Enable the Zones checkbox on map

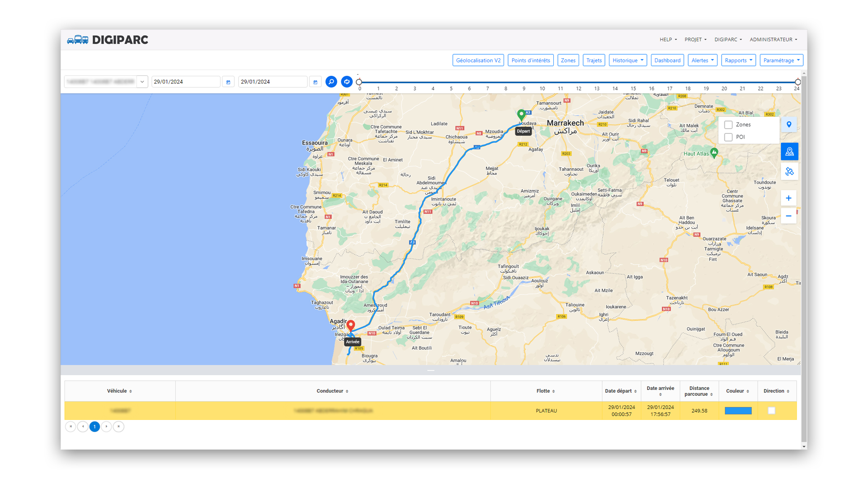pyautogui.click(x=728, y=125)
